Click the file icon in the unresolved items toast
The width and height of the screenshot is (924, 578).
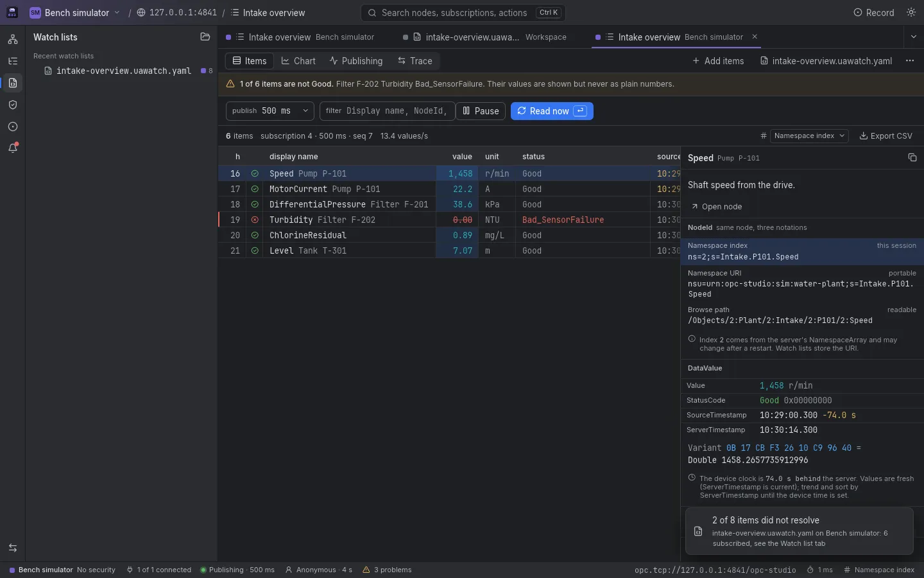[698, 532]
